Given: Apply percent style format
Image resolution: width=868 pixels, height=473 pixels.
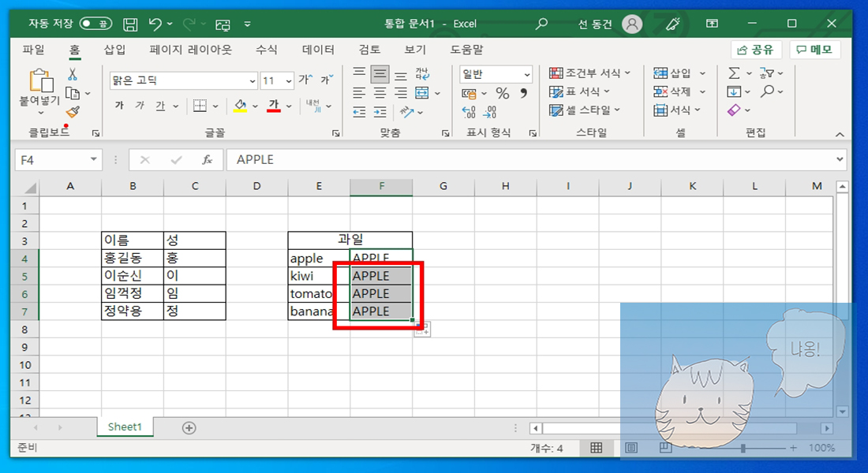Looking at the screenshot, I should pyautogui.click(x=502, y=94).
